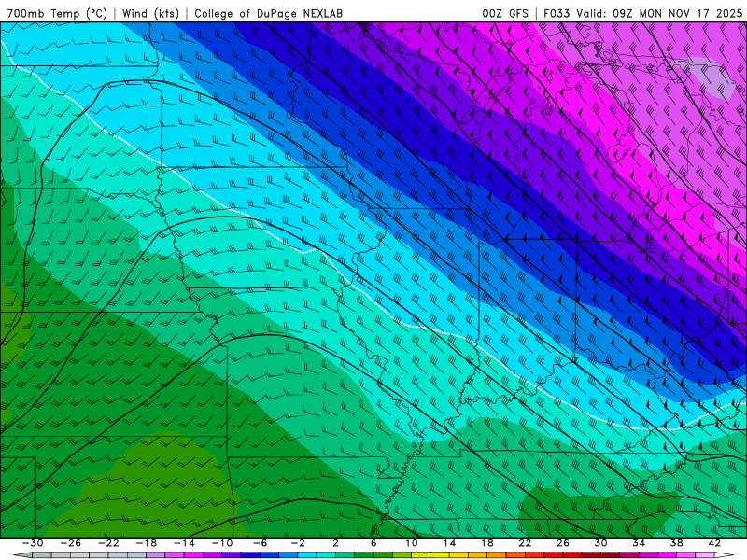Click the positive 14 colorbar tick label
Viewport: 747px width, 560px height.
point(449,543)
